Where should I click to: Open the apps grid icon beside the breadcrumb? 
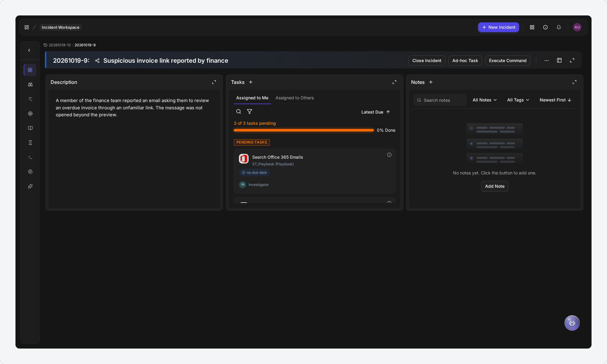click(x=27, y=27)
